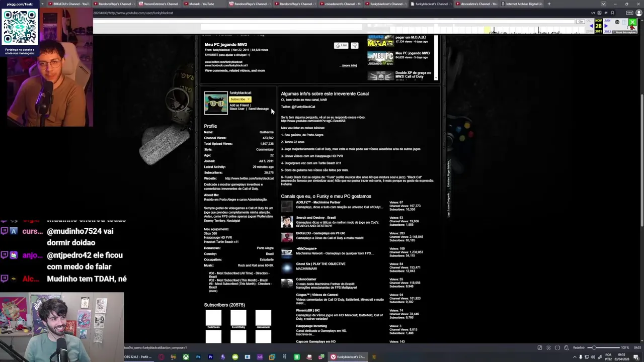The height and width of the screenshot is (362, 644).
Task: Open the twitter.com/funkyblackcat website link in Profile
Action: click(249, 178)
